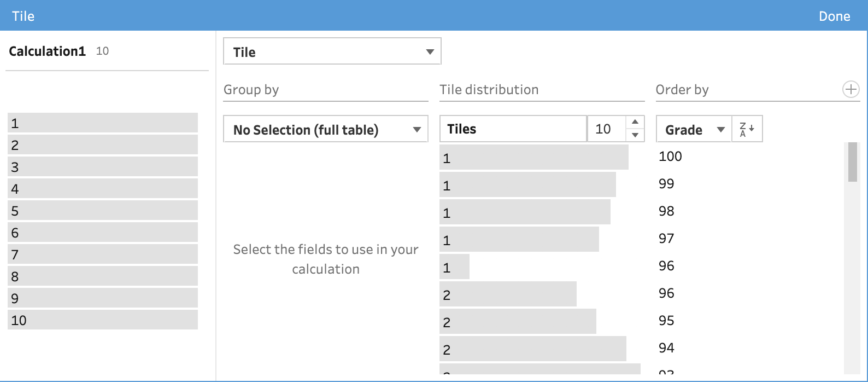The image size is (868, 382).
Task: Select value 8 in Calculation1 list
Action: [102, 276]
